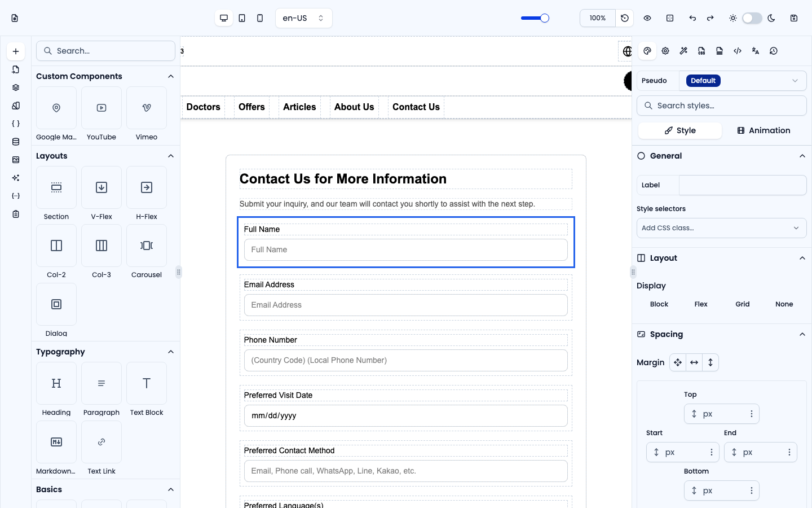Adjust the blue zoom slider handle
The height and width of the screenshot is (508, 812).
point(545,18)
